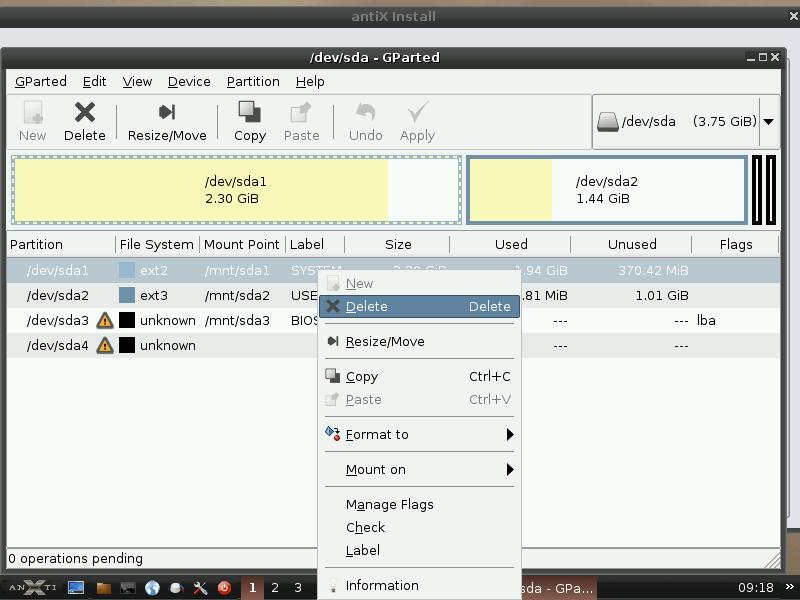Click the Format to icon in context menu
800x600 pixels.
coord(333,434)
